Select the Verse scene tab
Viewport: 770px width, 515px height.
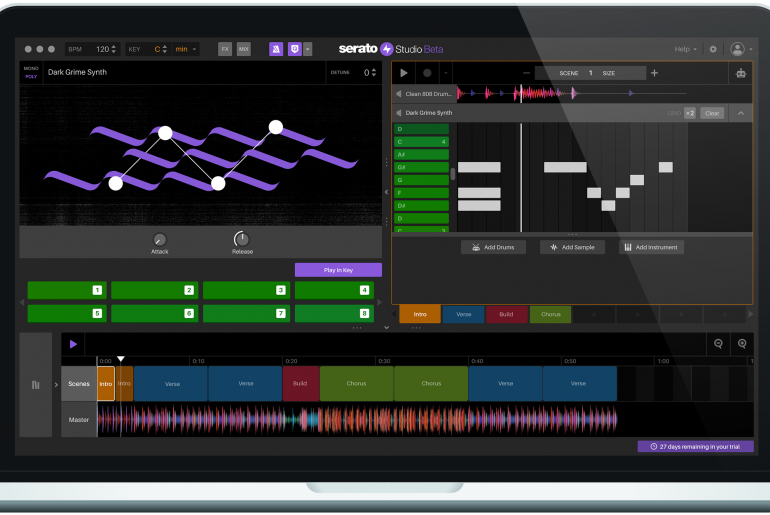tap(464, 314)
